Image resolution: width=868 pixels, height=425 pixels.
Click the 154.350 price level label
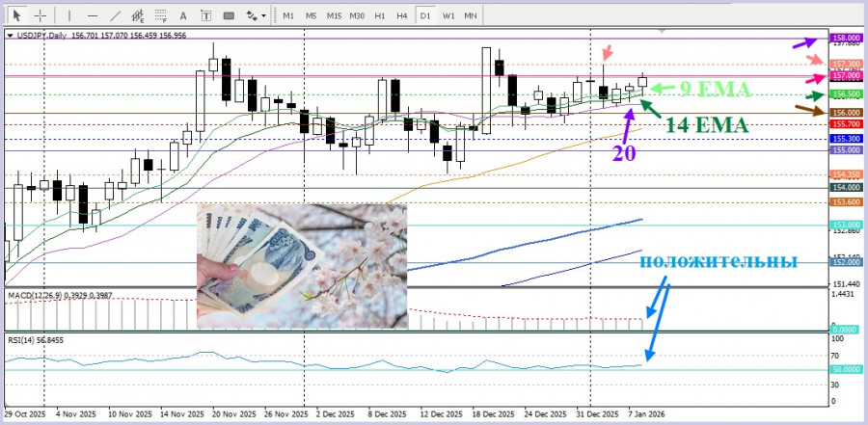pos(847,174)
